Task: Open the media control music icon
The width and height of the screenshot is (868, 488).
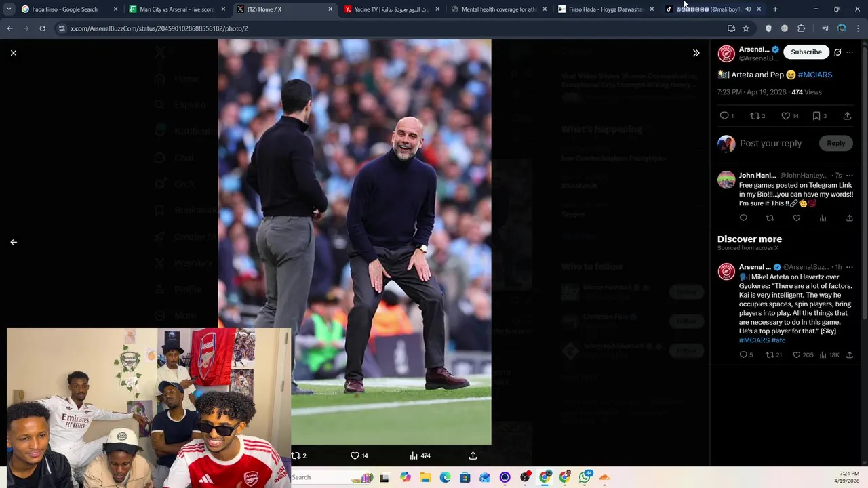Action: pos(825,28)
